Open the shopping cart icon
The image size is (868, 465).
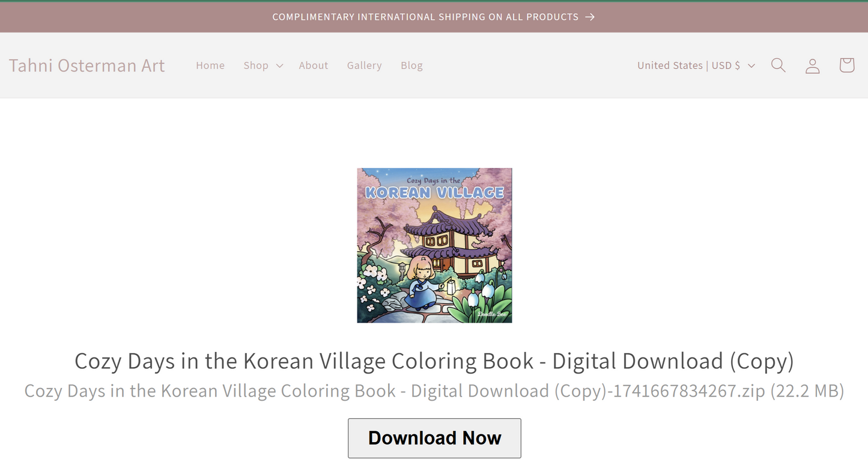(846, 65)
